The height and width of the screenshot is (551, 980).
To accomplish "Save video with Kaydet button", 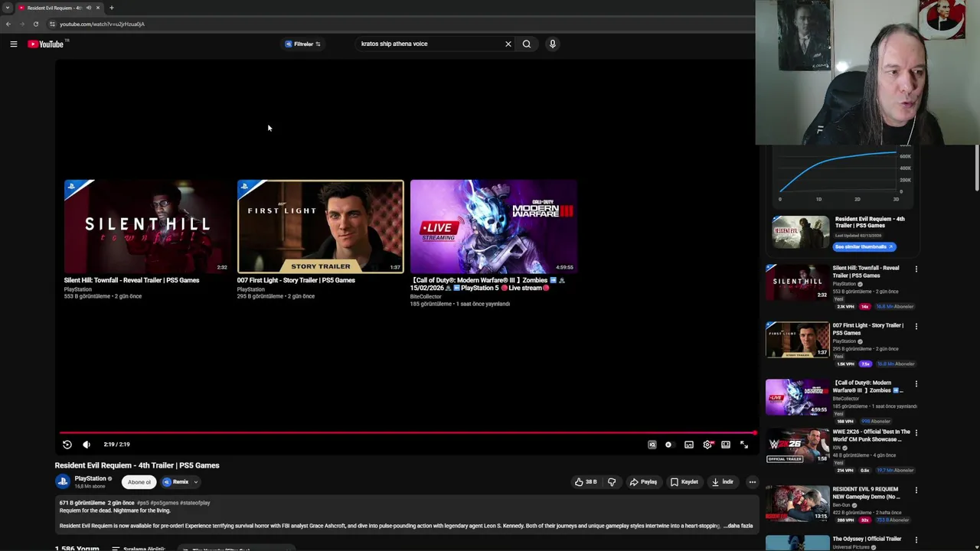I will point(684,482).
